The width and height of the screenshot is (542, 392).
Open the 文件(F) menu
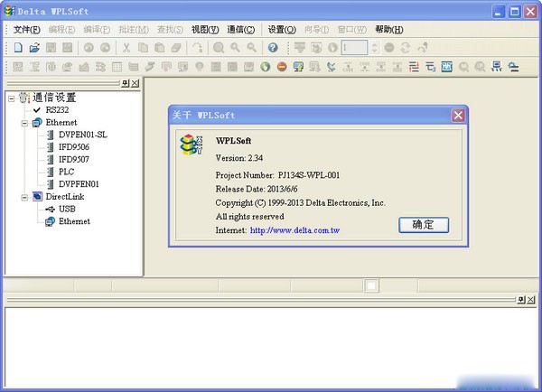(x=26, y=30)
